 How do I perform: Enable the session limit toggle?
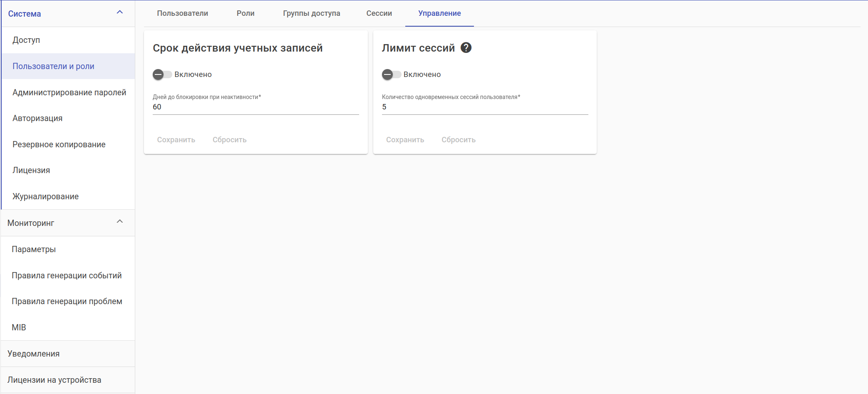tap(391, 74)
